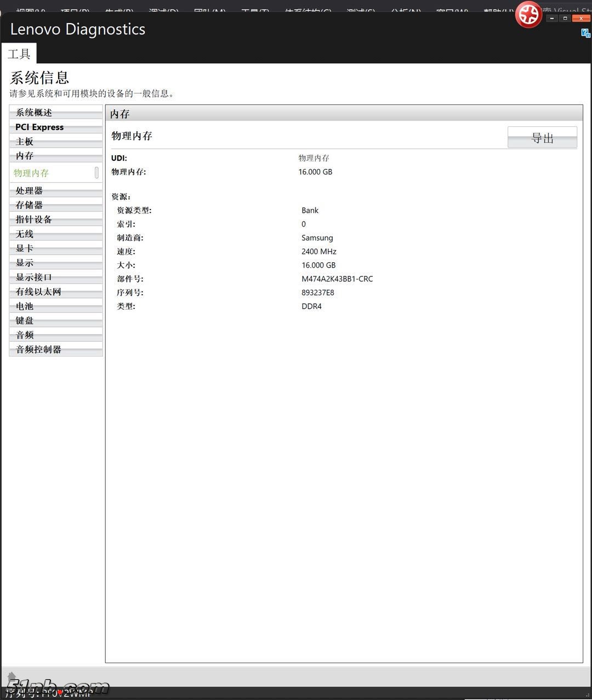Select the 物理内存 sub-item in green

31,173
